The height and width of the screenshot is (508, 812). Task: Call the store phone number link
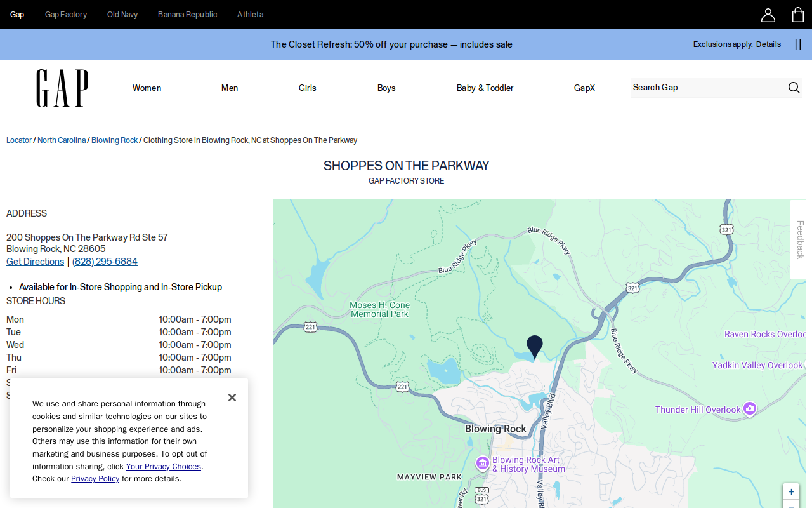tap(105, 262)
